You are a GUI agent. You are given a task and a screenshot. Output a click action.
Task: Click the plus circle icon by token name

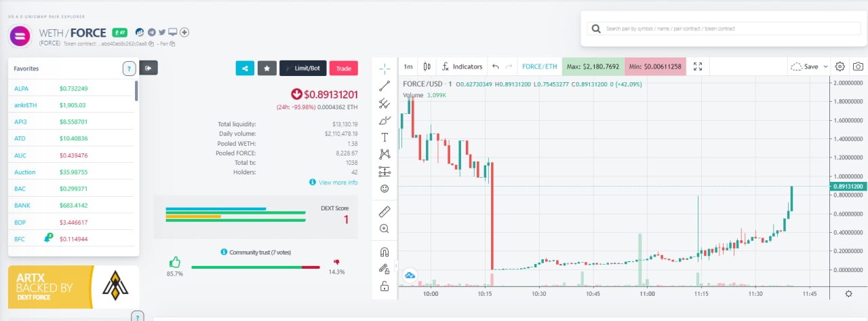click(x=184, y=32)
